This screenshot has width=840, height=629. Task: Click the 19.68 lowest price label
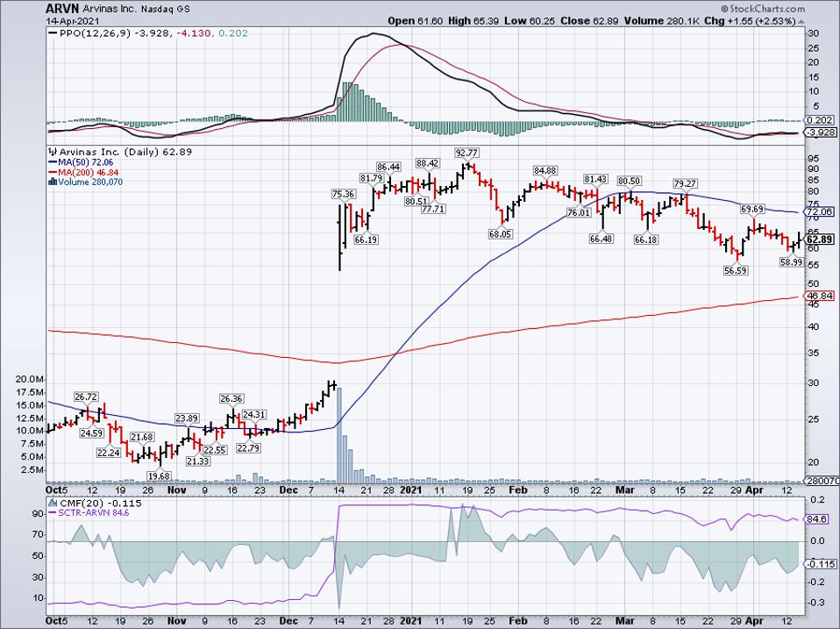[x=159, y=475]
